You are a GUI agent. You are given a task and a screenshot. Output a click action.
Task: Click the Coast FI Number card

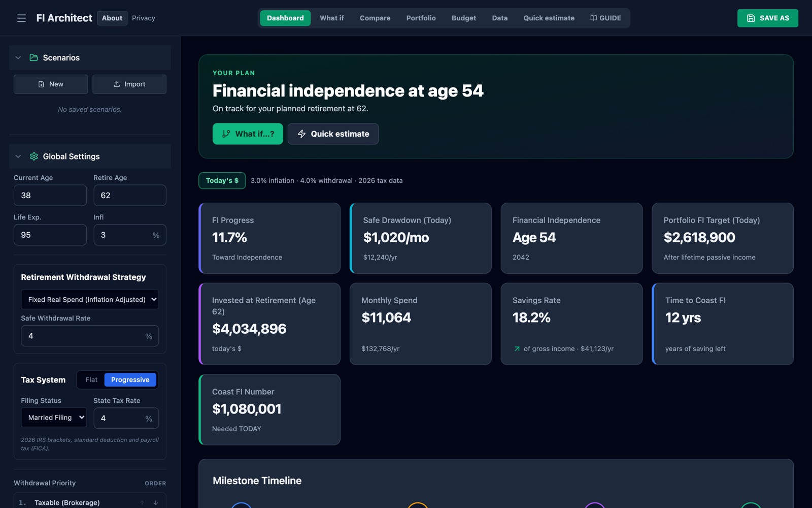[x=269, y=410]
